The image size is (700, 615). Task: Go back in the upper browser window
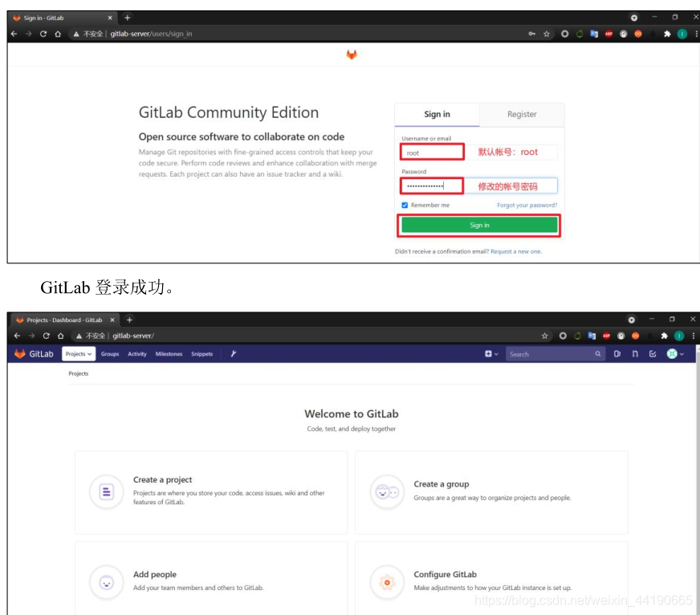pyautogui.click(x=14, y=34)
